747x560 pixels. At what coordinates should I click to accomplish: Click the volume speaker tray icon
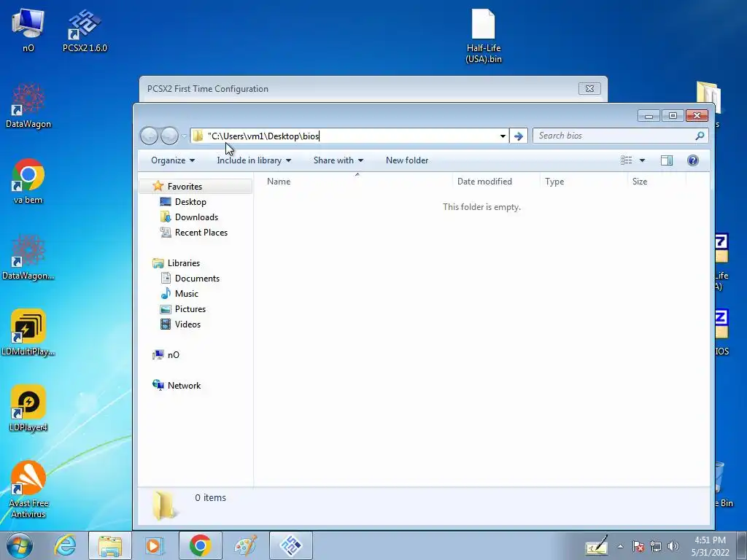673,546
